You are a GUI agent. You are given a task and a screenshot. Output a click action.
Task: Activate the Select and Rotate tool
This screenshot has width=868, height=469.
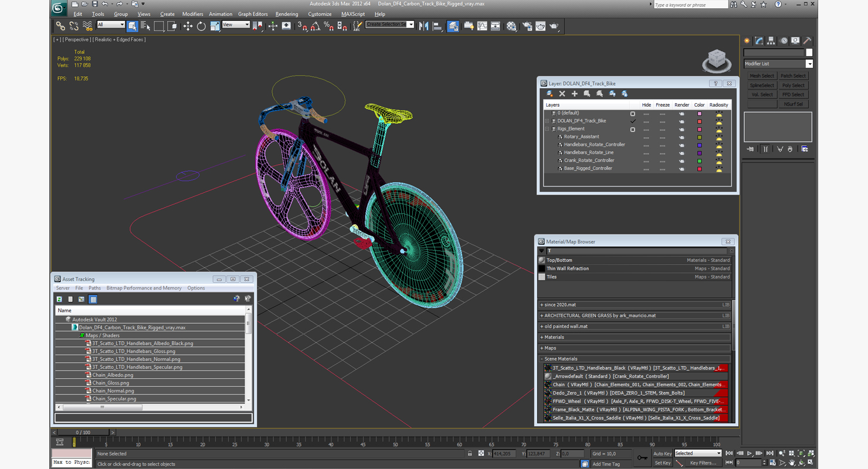[x=201, y=26]
